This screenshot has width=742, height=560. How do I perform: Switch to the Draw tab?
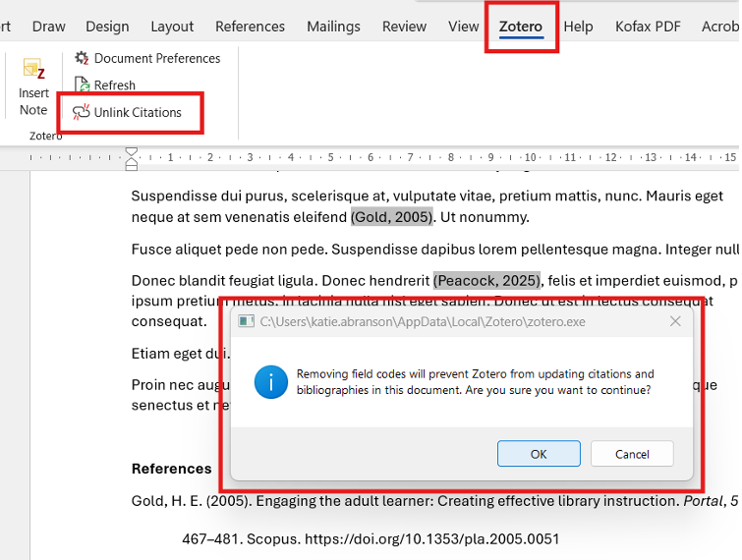[x=49, y=27]
